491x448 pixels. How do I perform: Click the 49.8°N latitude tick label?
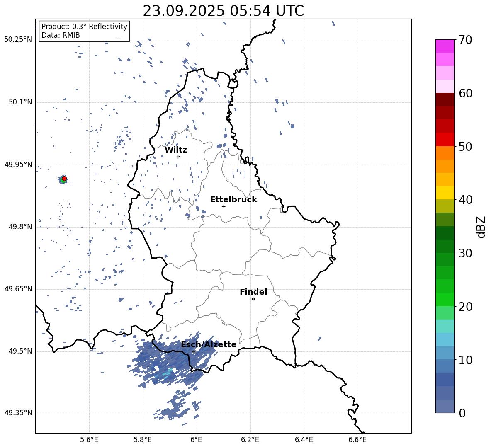pos(20,227)
